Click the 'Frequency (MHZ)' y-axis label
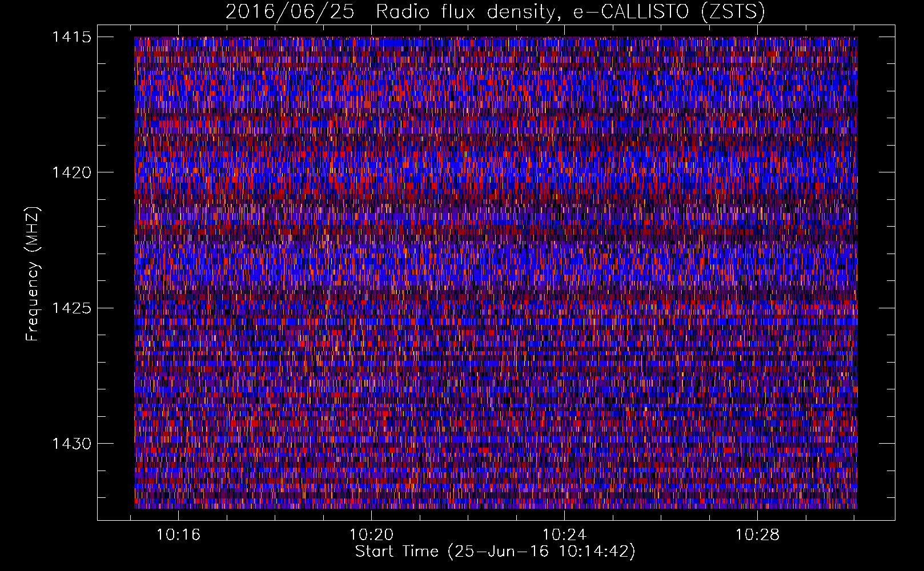 [33, 274]
